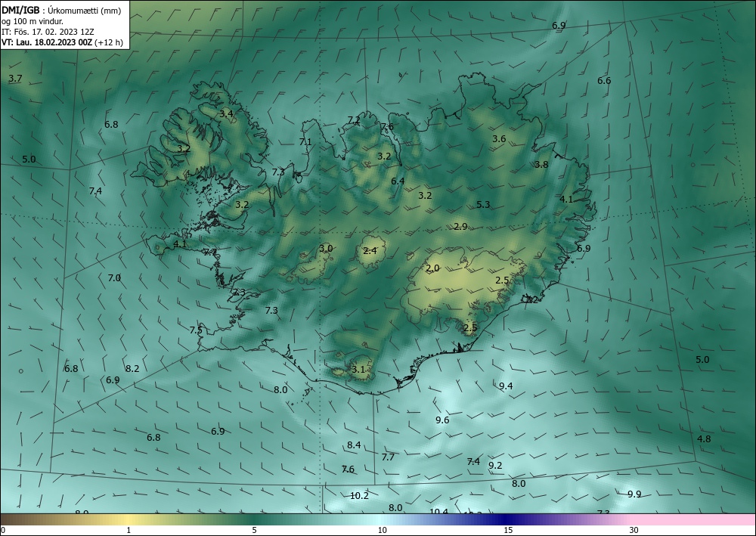
Task: Select the 4.8 map value
Action: click(704, 438)
